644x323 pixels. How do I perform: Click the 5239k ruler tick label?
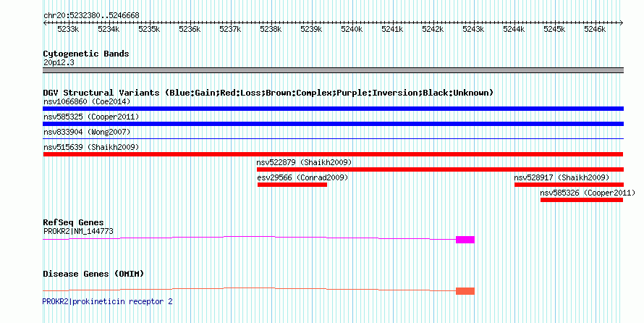pos(311,29)
